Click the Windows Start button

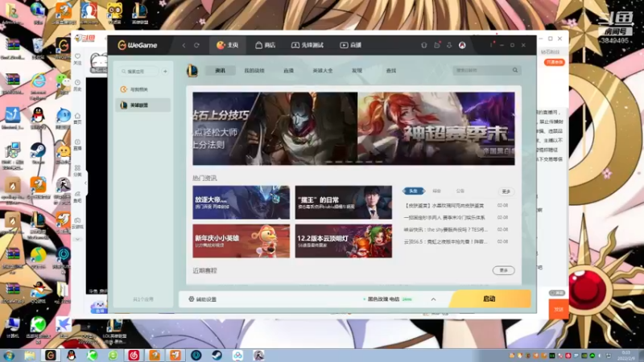[x=9, y=355]
